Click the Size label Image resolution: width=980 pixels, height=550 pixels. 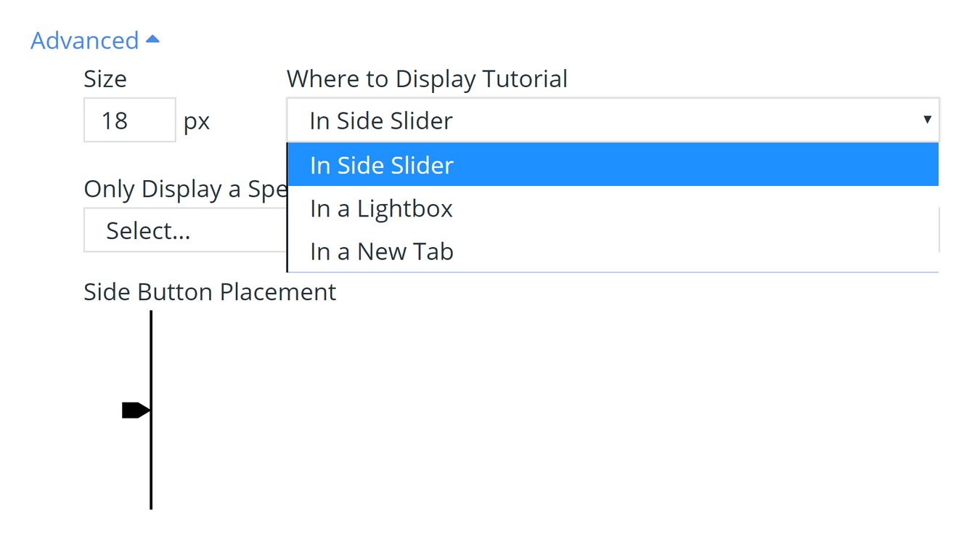[105, 78]
